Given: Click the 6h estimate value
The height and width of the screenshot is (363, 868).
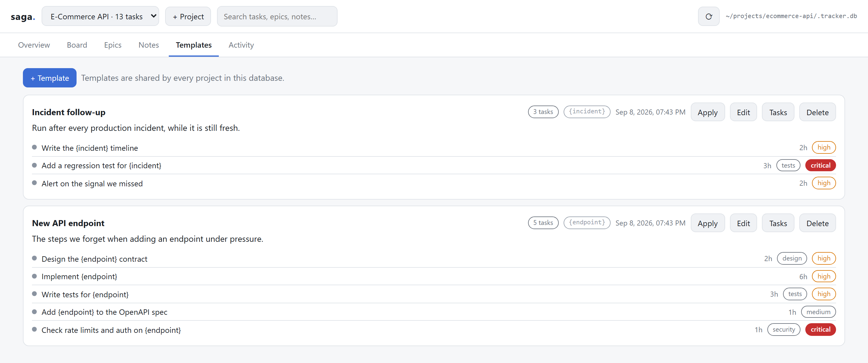Looking at the screenshot, I should (803, 276).
